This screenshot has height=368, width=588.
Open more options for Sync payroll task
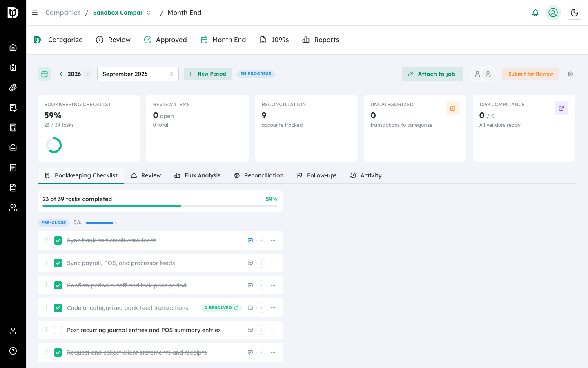point(273,263)
